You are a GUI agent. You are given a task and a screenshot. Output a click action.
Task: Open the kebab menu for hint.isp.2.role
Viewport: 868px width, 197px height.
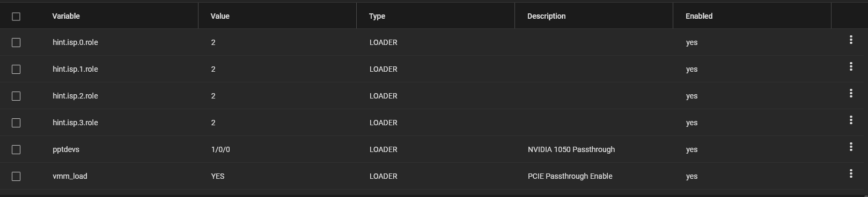[851, 94]
